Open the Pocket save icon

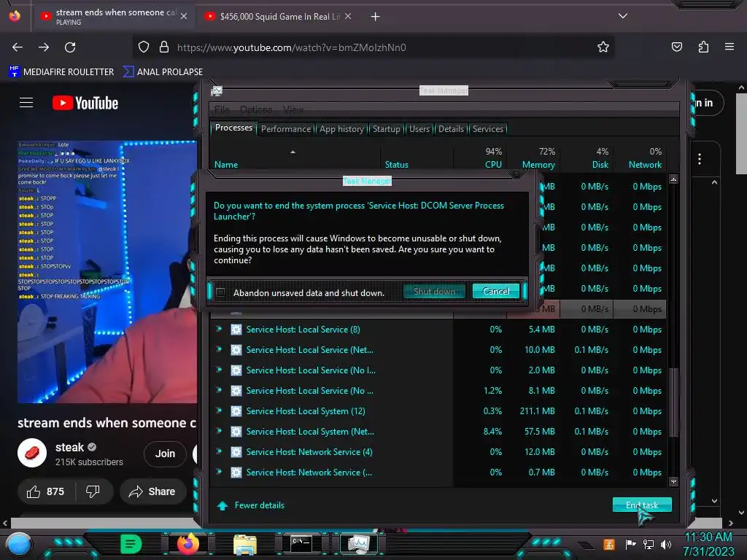676,47
